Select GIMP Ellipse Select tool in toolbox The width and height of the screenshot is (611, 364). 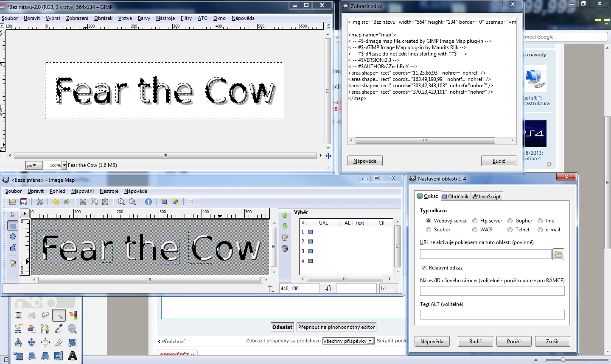click(x=32, y=315)
